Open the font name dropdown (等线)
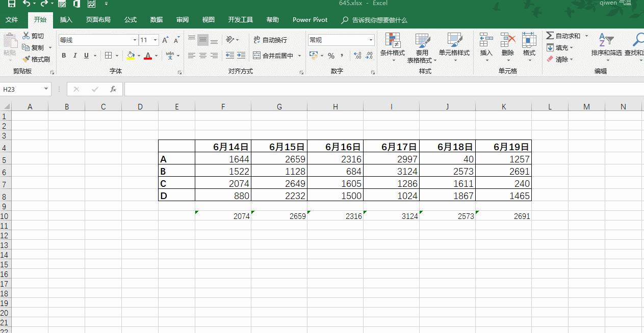Viewport: 644px width, 333px height. [x=135, y=40]
